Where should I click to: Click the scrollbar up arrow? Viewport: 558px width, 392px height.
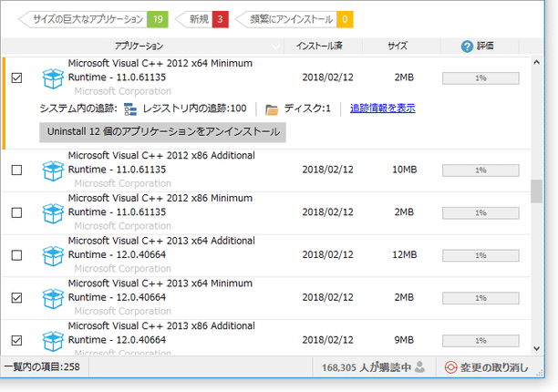tap(537, 62)
